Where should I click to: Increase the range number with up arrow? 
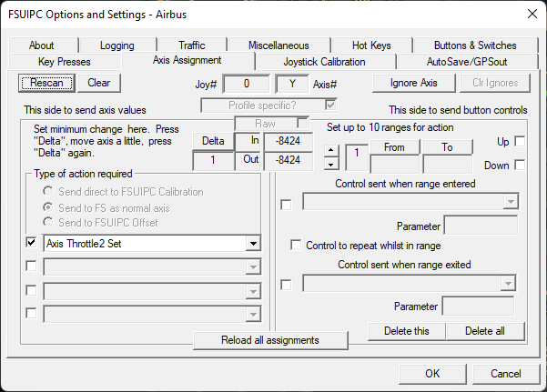[x=331, y=150]
